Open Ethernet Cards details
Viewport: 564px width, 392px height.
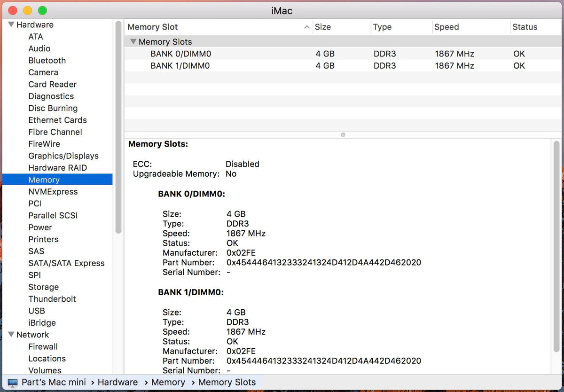tap(57, 120)
